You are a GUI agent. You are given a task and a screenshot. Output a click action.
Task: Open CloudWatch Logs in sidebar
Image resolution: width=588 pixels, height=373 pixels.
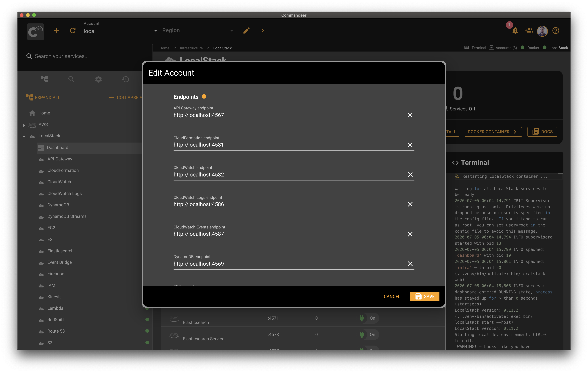[64, 194]
